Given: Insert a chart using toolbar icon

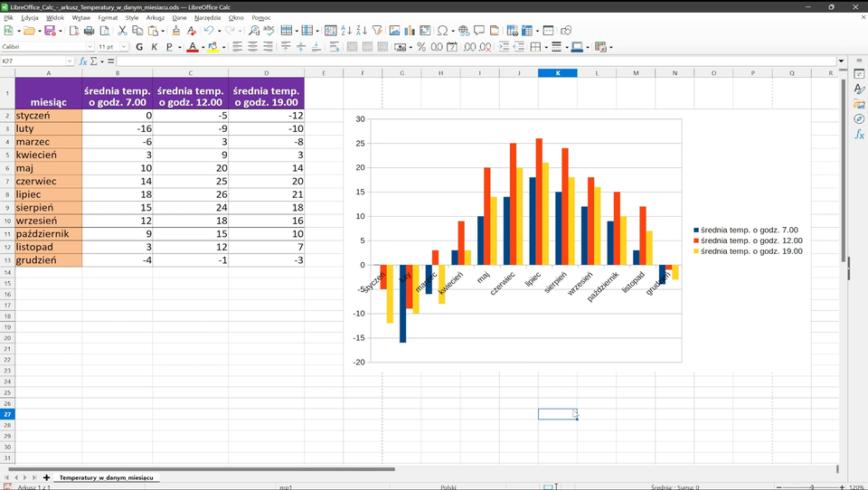Looking at the screenshot, I should [410, 31].
